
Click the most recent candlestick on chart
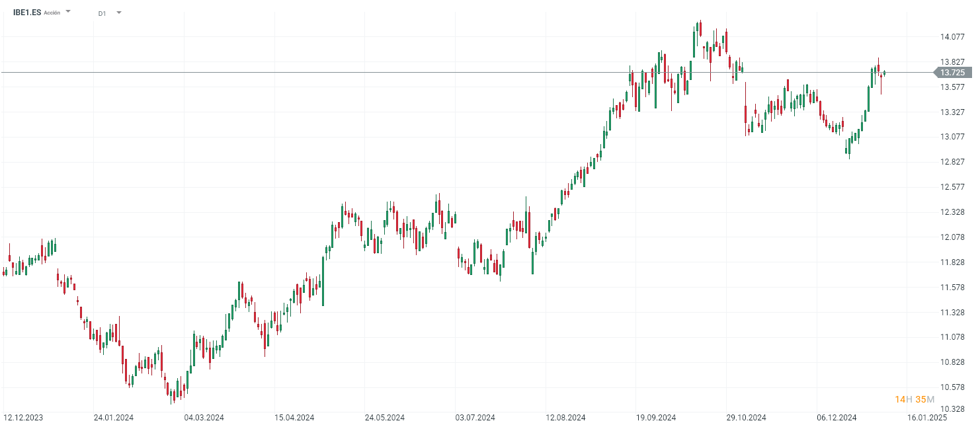point(884,73)
